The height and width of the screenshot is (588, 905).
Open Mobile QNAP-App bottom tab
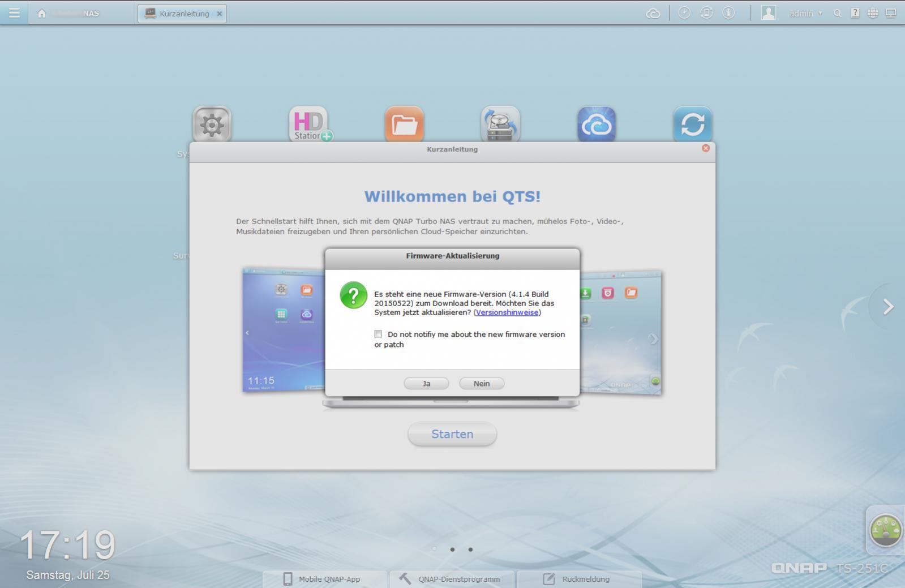pyautogui.click(x=325, y=579)
